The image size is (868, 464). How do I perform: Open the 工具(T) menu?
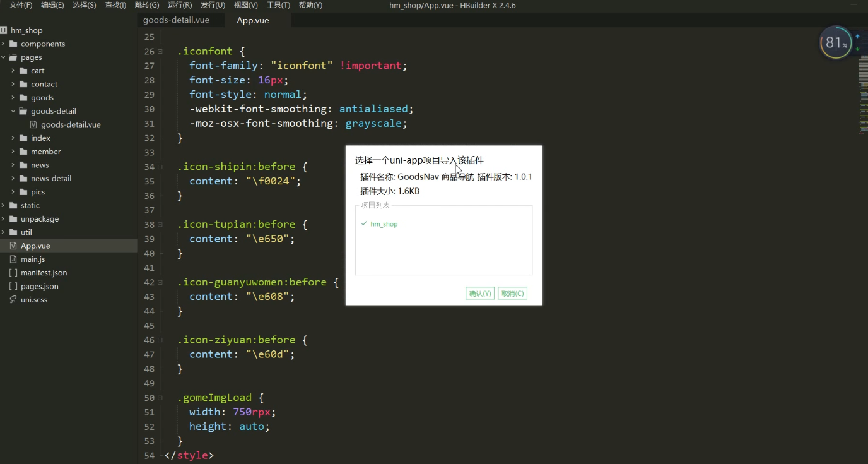tap(278, 5)
